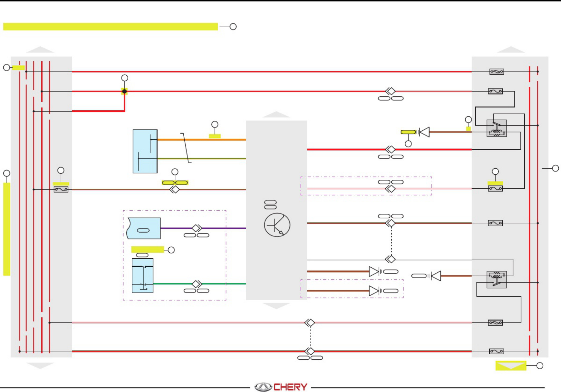Viewport: 561px width, 392px height.
Task: Click the tall vertical yellow bar at left
Action: [x=7, y=229]
